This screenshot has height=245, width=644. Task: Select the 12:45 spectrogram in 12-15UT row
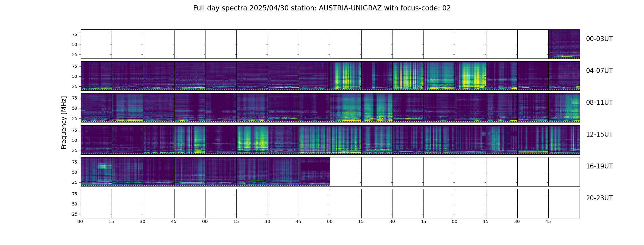pos(190,140)
